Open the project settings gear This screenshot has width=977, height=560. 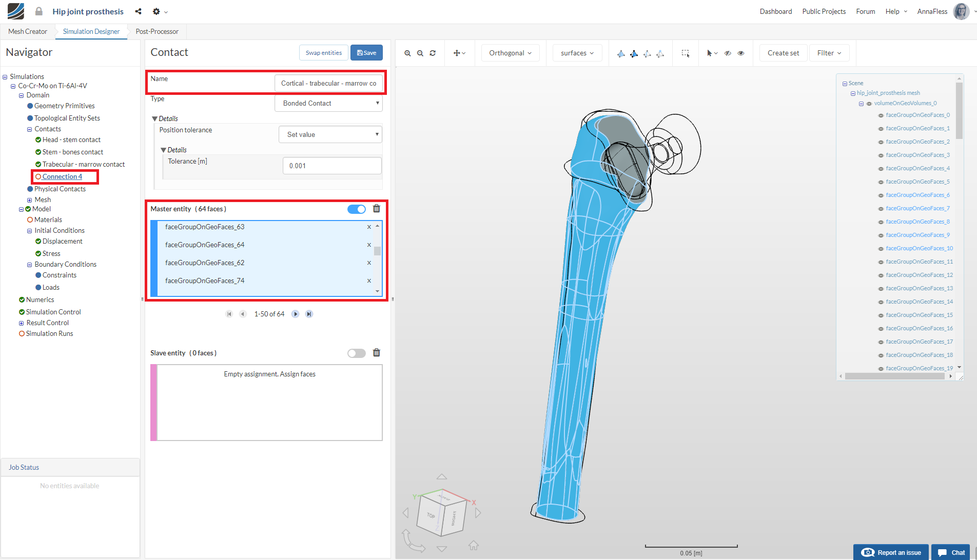click(x=157, y=11)
